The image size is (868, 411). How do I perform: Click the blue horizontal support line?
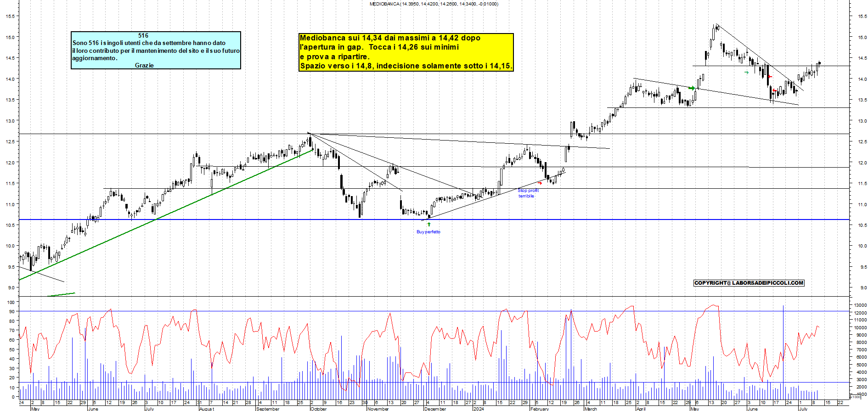[434, 220]
